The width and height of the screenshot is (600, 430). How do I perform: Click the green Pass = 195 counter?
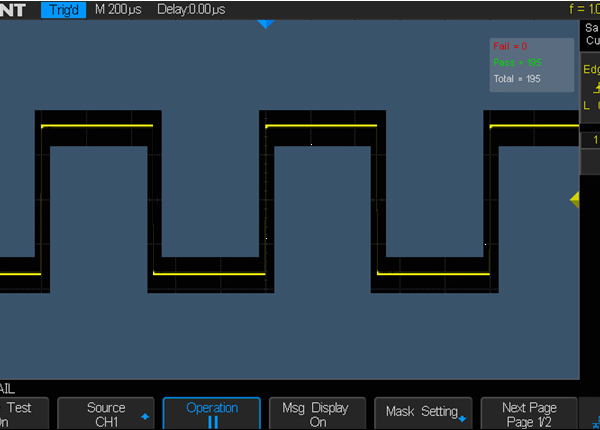pyautogui.click(x=514, y=62)
